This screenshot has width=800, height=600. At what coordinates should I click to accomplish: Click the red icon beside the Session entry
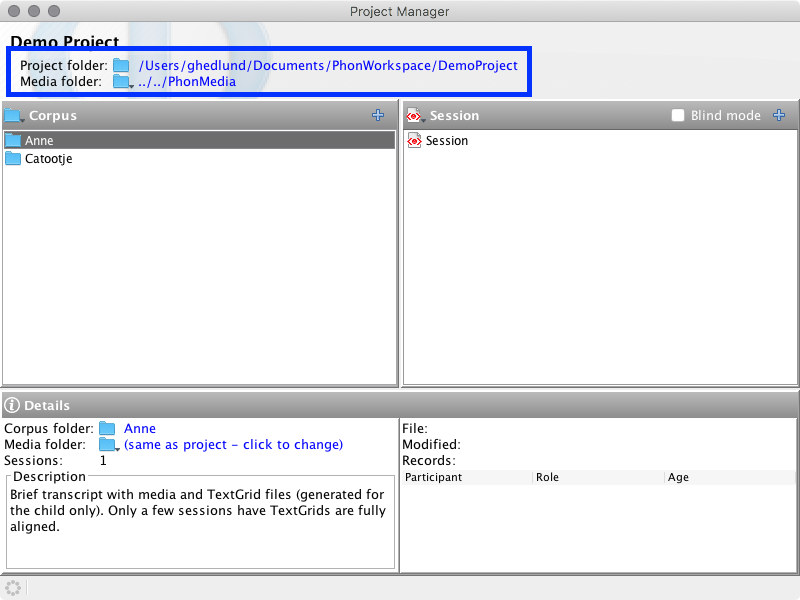tap(416, 141)
